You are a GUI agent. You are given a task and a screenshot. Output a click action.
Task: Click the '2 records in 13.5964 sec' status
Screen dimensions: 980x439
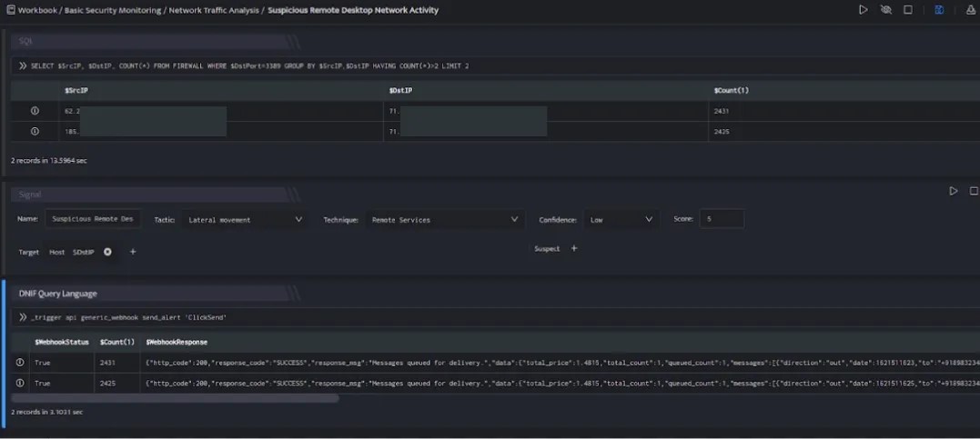(49, 161)
